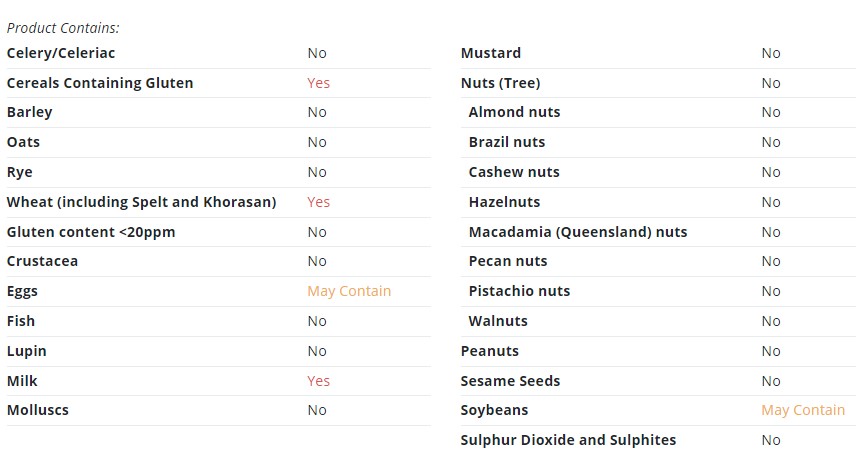The image size is (856, 453).
Task: Click the Product Contains heading
Action: point(63,28)
